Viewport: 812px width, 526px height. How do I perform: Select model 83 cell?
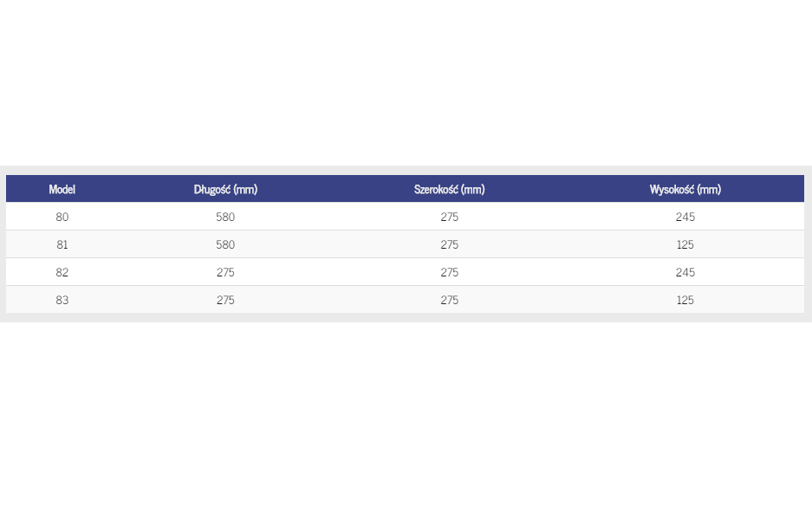coord(62,300)
